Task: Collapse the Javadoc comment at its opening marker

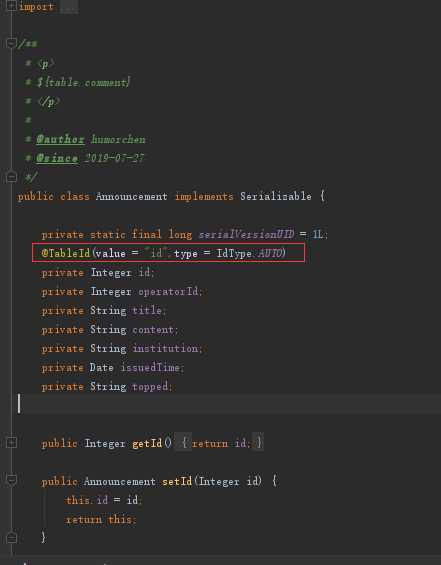Action: 12,43
